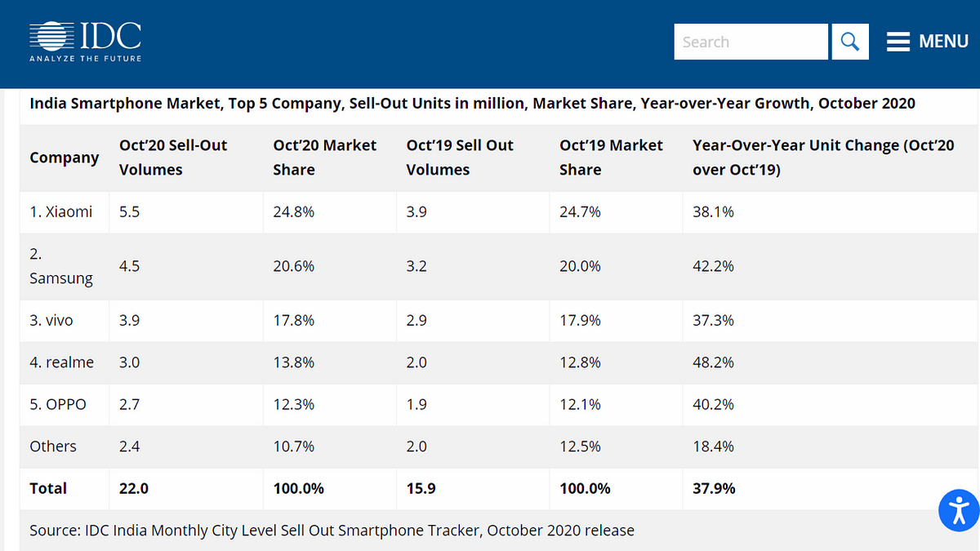Click Xiaomi's Oct'20 volume '5.5'

[x=129, y=212]
